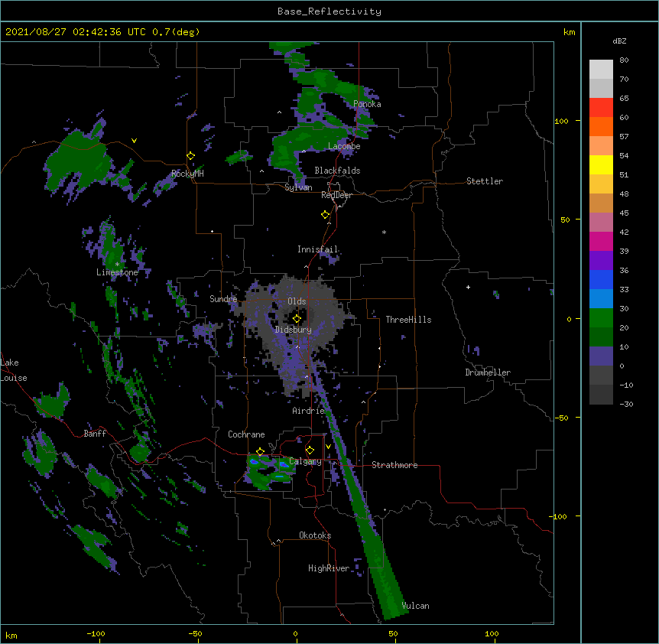Click the 54 dBZ yellow legend swatch

pyautogui.click(x=601, y=164)
